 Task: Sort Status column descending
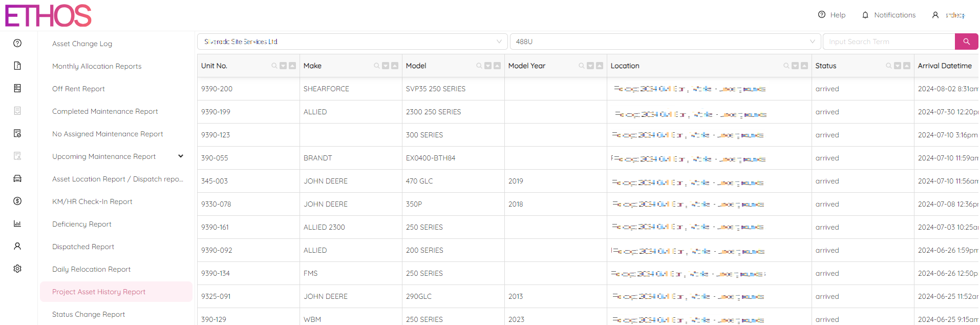pyautogui.click(x=898, y=66)
